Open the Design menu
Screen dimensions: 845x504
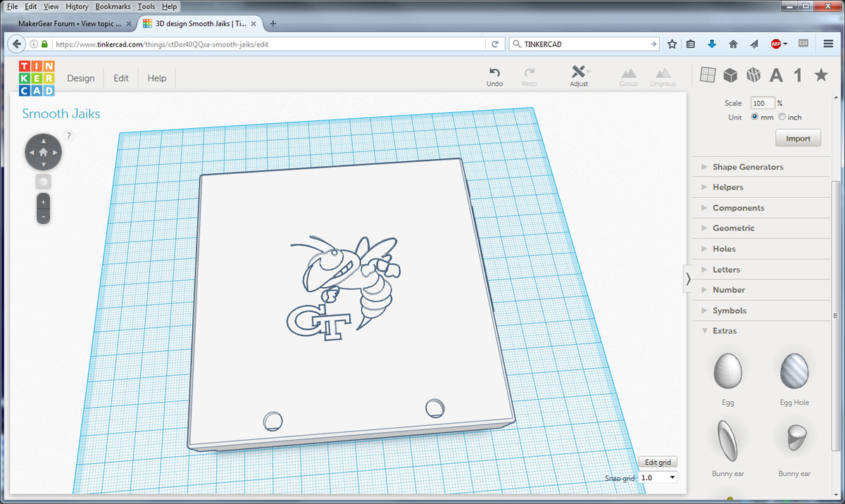[80, 78]
